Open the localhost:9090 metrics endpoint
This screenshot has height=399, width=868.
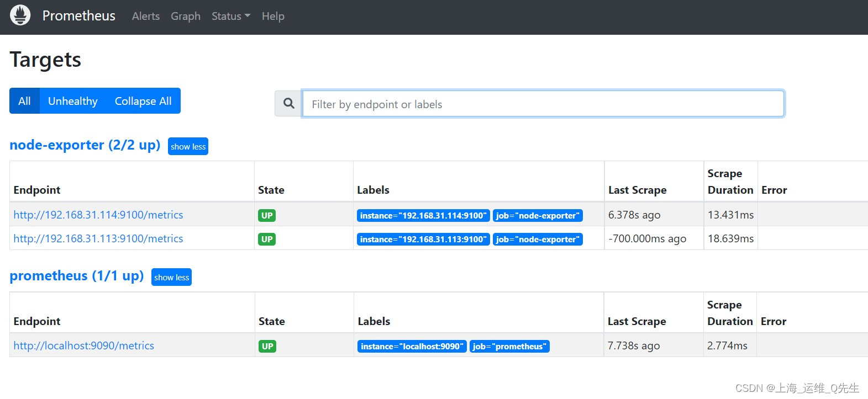pyautogui.click(x=84, y=346)
